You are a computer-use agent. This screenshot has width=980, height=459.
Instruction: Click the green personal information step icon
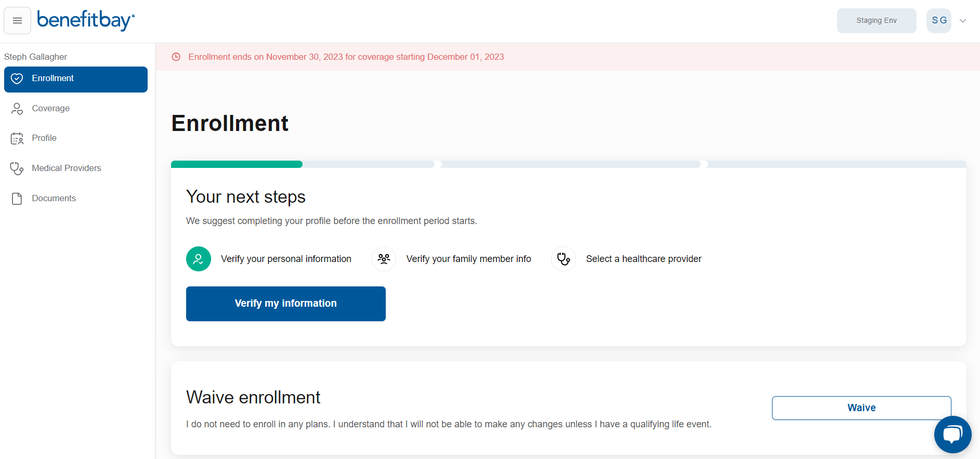(199, 259)
